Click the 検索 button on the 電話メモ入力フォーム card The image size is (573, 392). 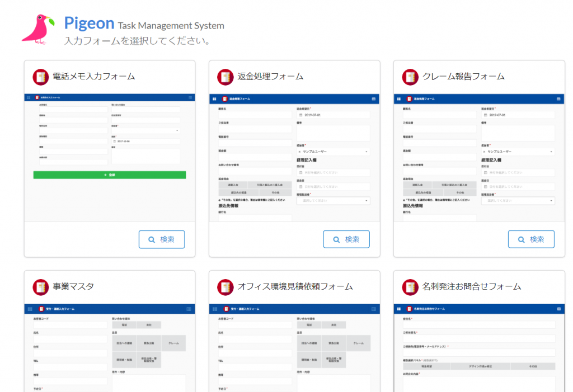(162, 239)
